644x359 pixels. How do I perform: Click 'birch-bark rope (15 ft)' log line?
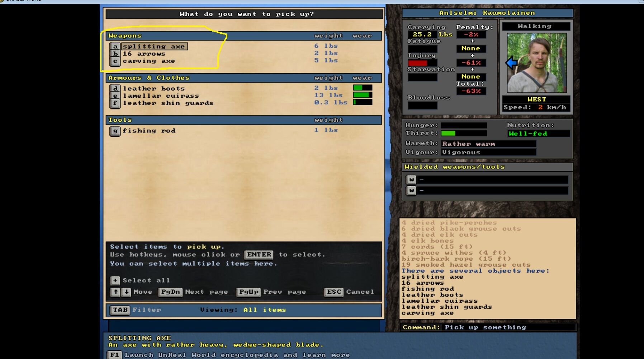tap(456, 258)
